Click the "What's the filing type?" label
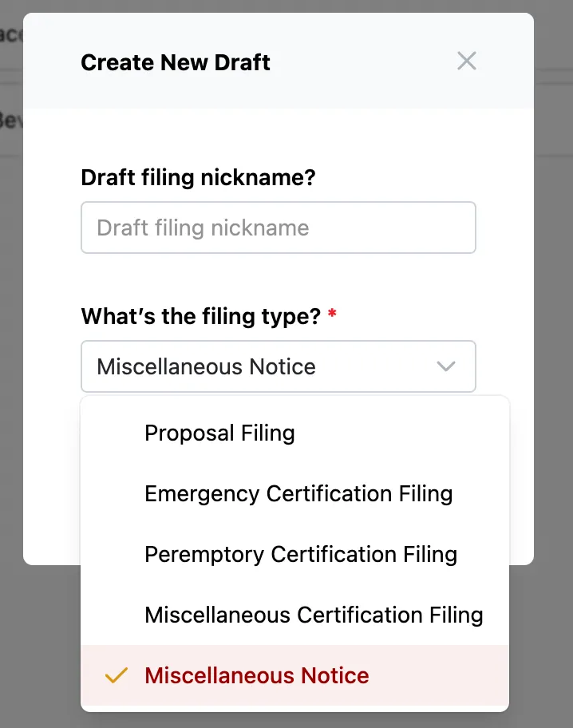The width and height of the screenshot is (573, 728). coord(200,317)
